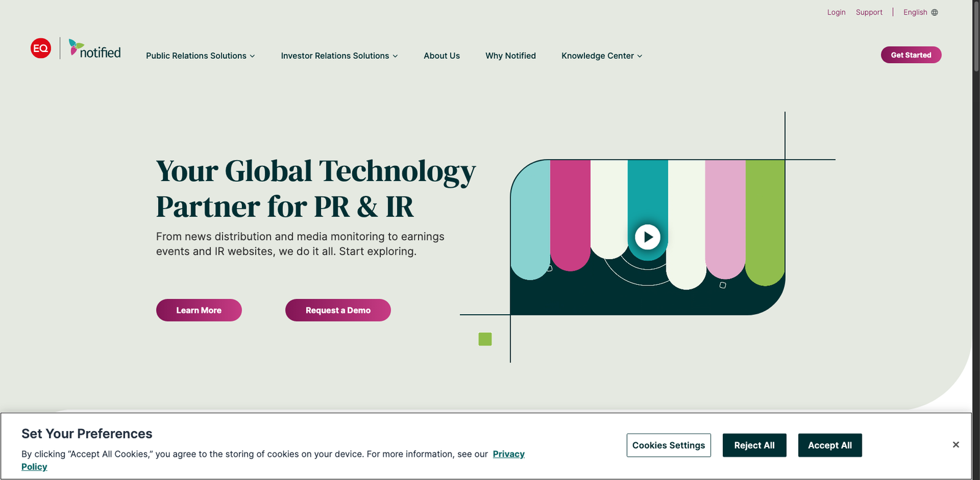Open the Login link
The width and height of the screenshot is (980, 480).
click(836, 12)
